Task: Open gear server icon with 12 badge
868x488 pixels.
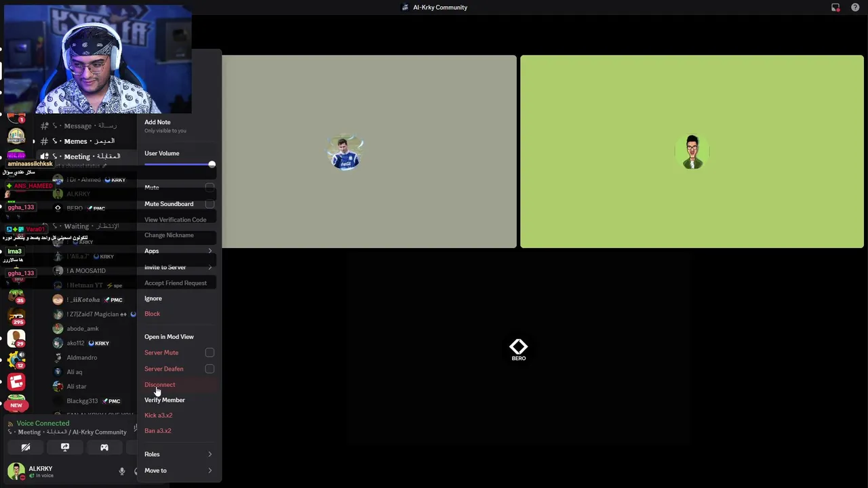Action: point(16,359)
